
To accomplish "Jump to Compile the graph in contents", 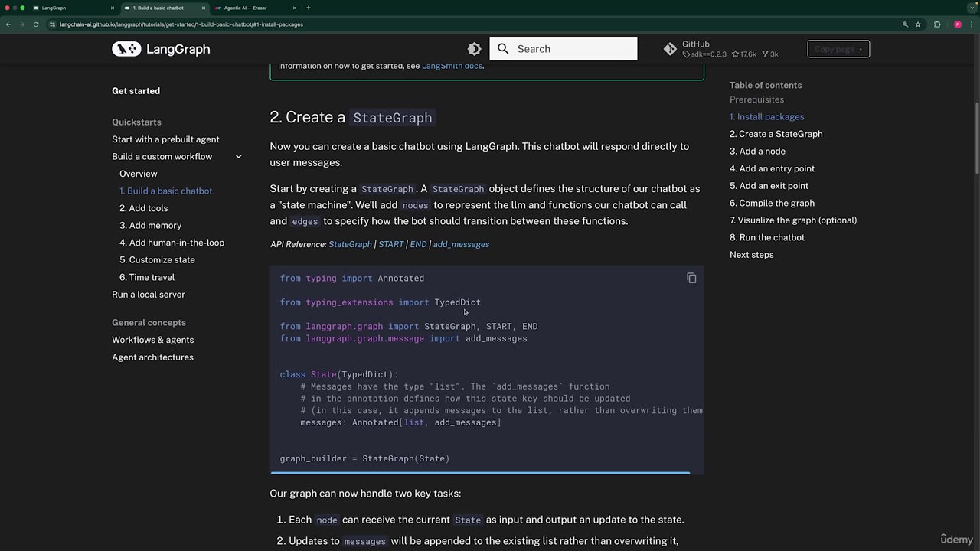I will (772, 203).
